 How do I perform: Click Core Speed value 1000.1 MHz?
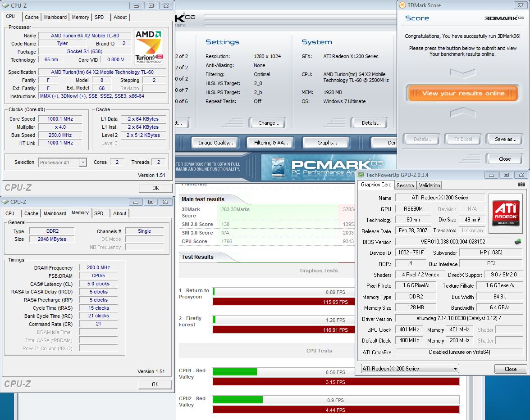(60, 119)
